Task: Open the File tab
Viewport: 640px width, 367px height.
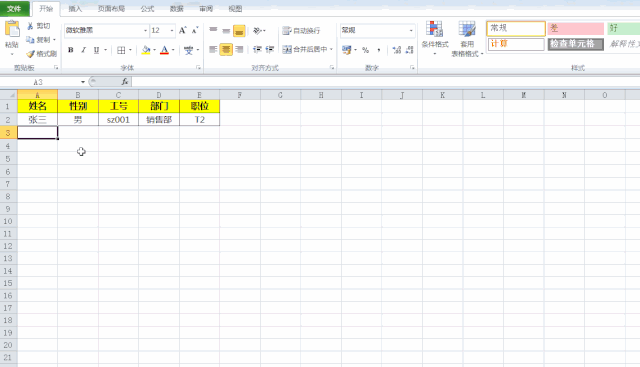Action: pyautogui.click(x=14, y=9)
